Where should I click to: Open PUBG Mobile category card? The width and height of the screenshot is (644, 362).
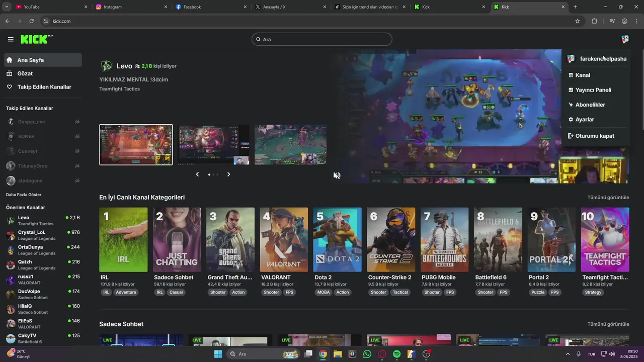[x=444, y=240]
